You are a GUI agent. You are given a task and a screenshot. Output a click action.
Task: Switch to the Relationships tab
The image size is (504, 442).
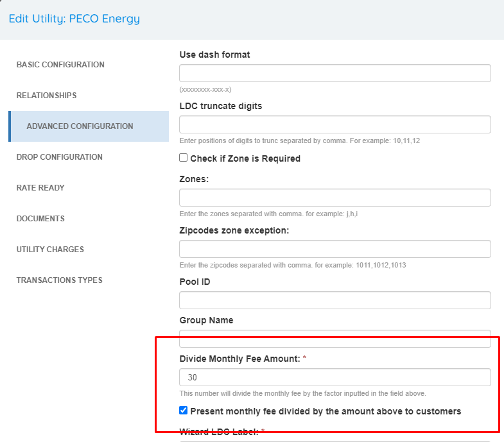click(47, 96)
